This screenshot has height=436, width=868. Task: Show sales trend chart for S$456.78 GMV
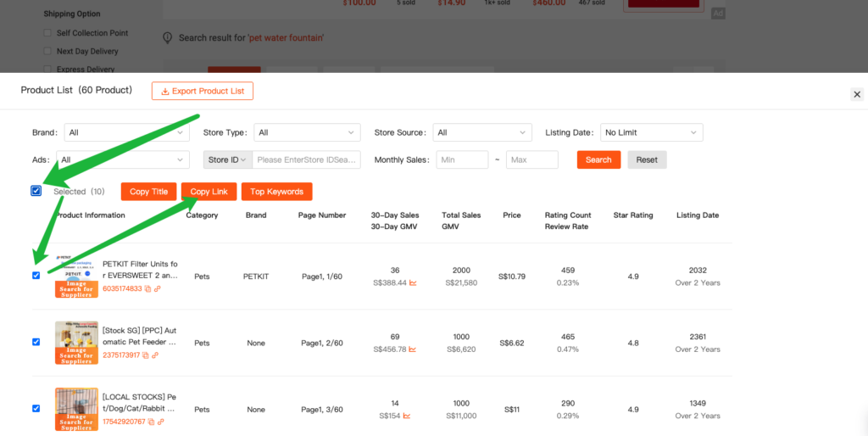(413, 349)
